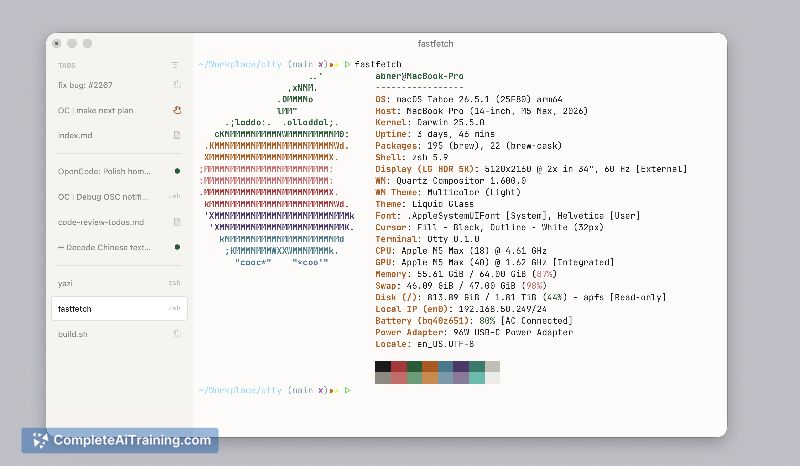The width and height of the screenshot is (800, 466).
Task: Click the orange-brown swatch in the top palette row
Action: pos(430,366)
